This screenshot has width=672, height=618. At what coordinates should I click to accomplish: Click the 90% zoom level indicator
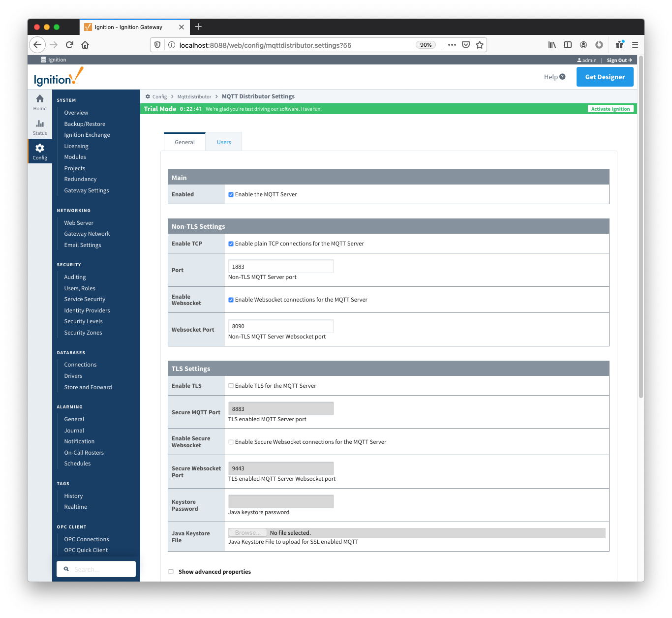click(x=426, y=45)
